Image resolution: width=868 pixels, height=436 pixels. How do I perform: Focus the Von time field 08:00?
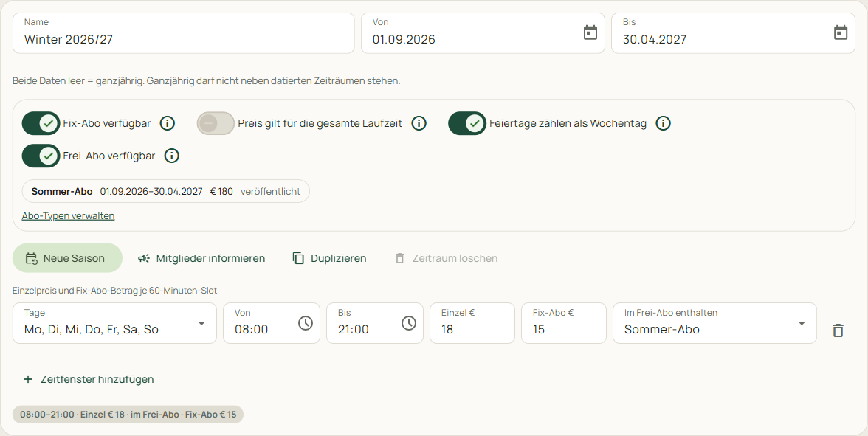point(272,323)
